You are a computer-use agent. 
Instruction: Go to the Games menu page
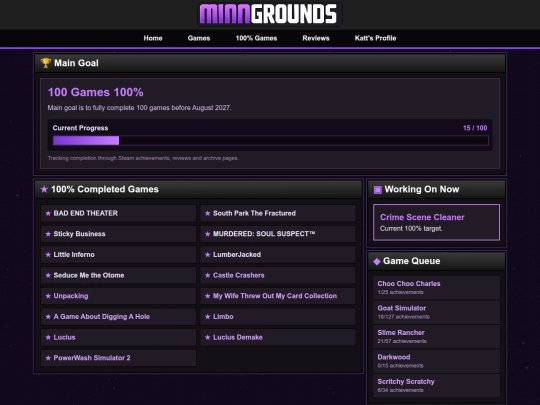pos(199,38)
